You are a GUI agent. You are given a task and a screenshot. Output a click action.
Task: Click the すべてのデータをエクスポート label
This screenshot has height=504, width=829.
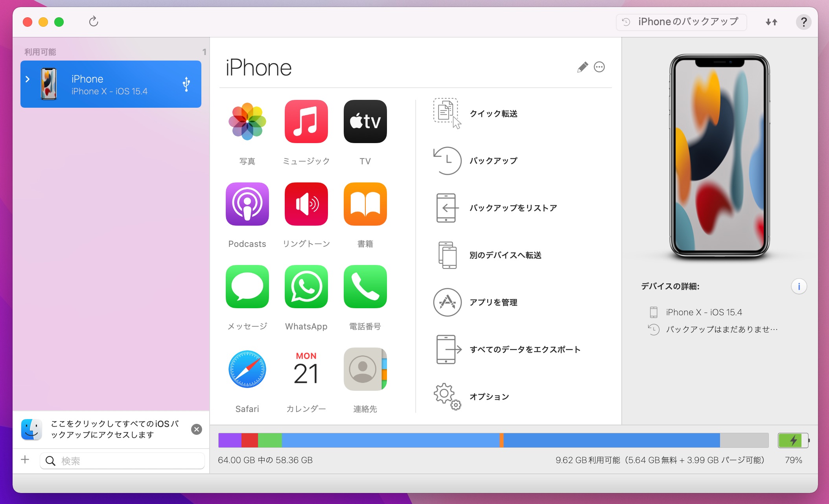click(x=525, y=349)
